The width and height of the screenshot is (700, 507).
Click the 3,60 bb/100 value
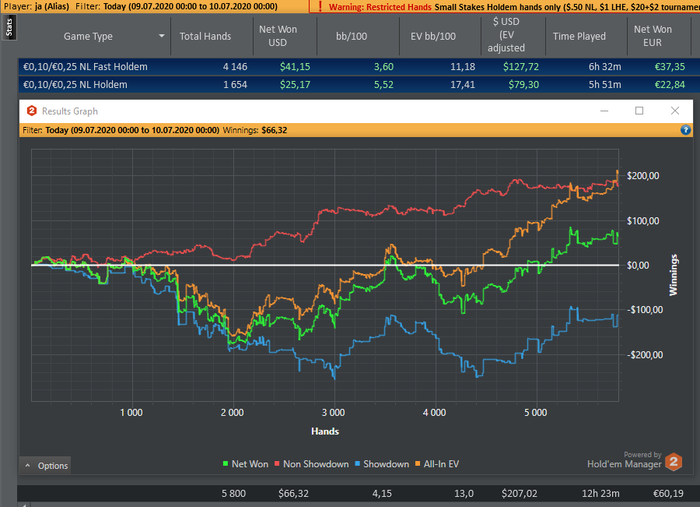[383, 67]
